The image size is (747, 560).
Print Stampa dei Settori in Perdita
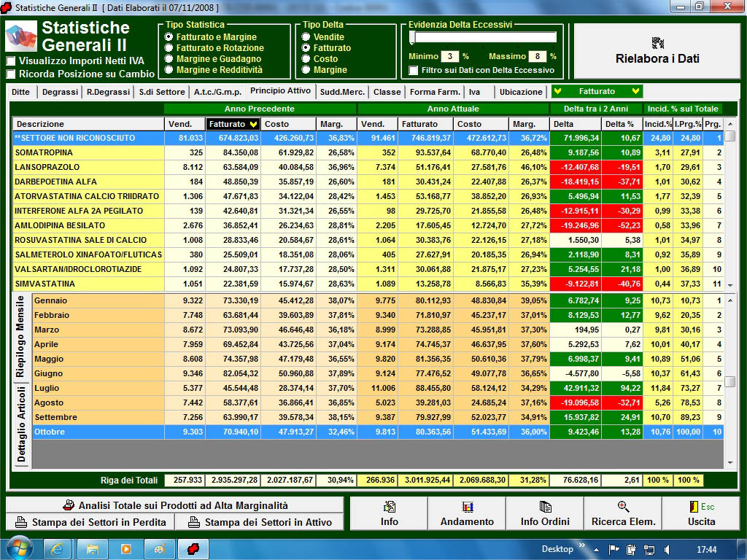coord(91,522)
